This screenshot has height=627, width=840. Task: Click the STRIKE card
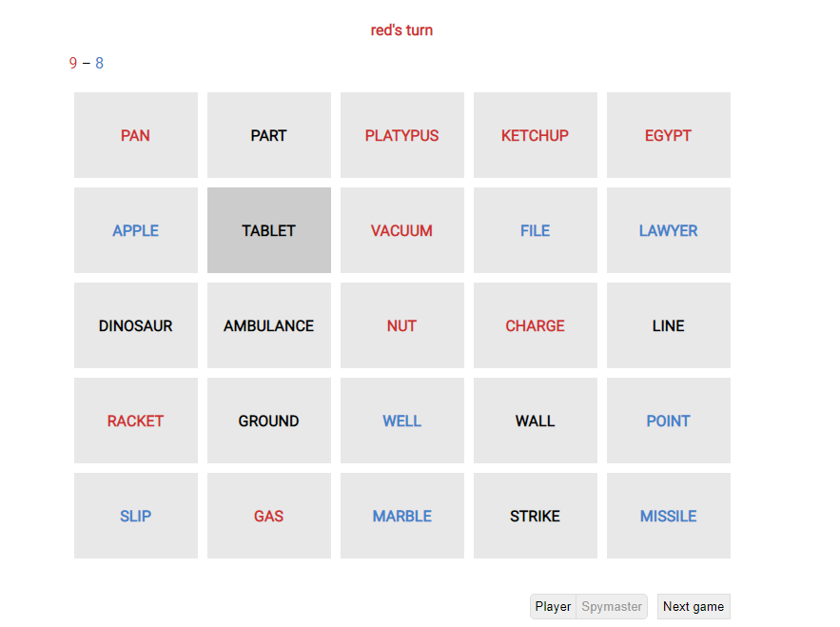(x=536, y=516)
